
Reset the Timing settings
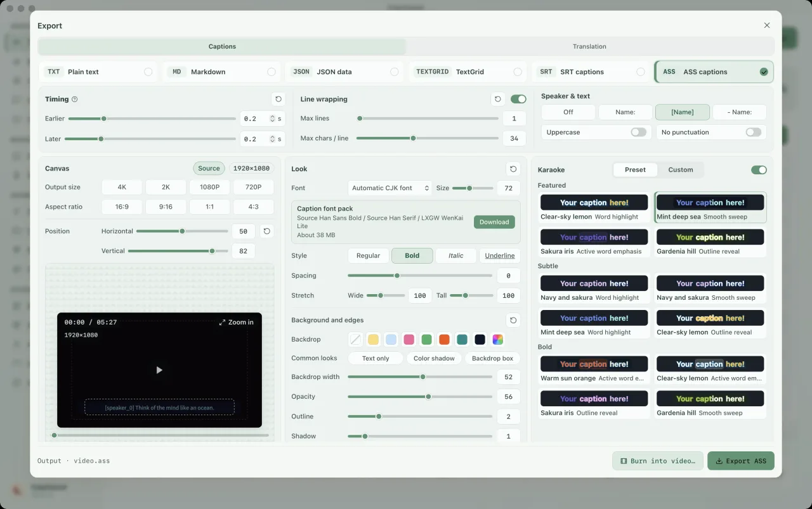(x=278, y=99)
